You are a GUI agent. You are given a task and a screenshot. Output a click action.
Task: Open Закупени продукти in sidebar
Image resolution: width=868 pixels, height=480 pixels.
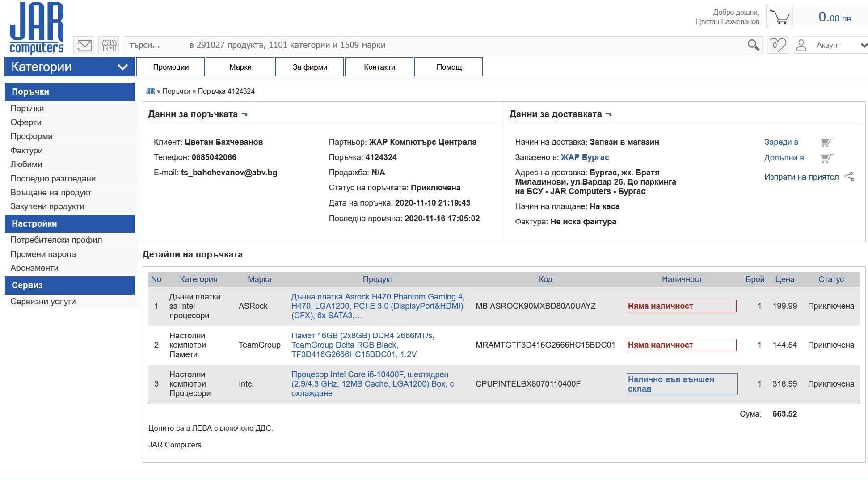coord(47,206)
